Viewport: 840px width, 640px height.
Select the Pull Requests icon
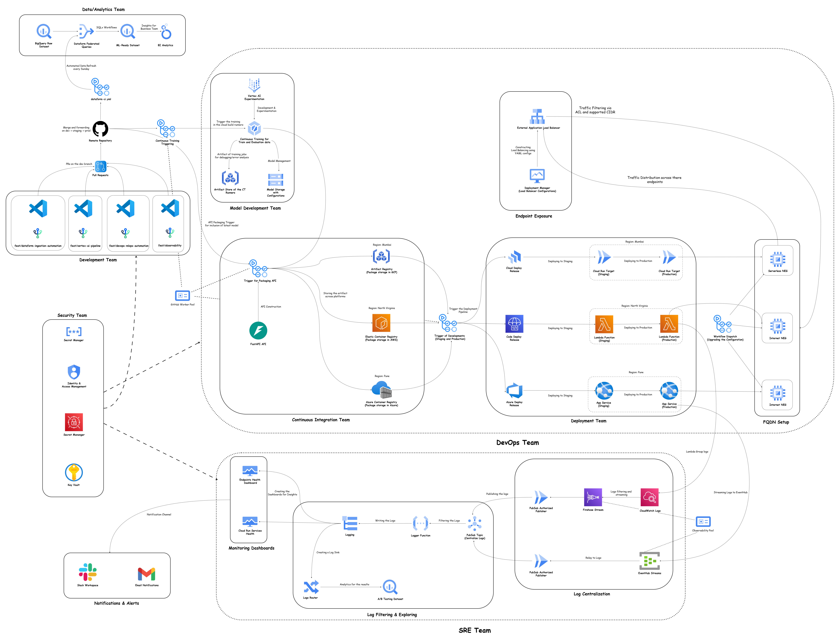pos(101,166)
